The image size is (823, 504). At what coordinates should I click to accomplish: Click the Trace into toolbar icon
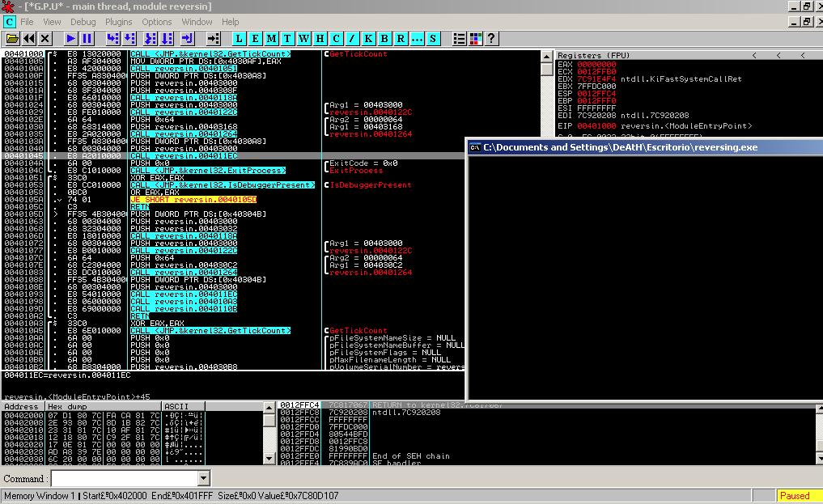pyautogui.click(x=150, y=39)
